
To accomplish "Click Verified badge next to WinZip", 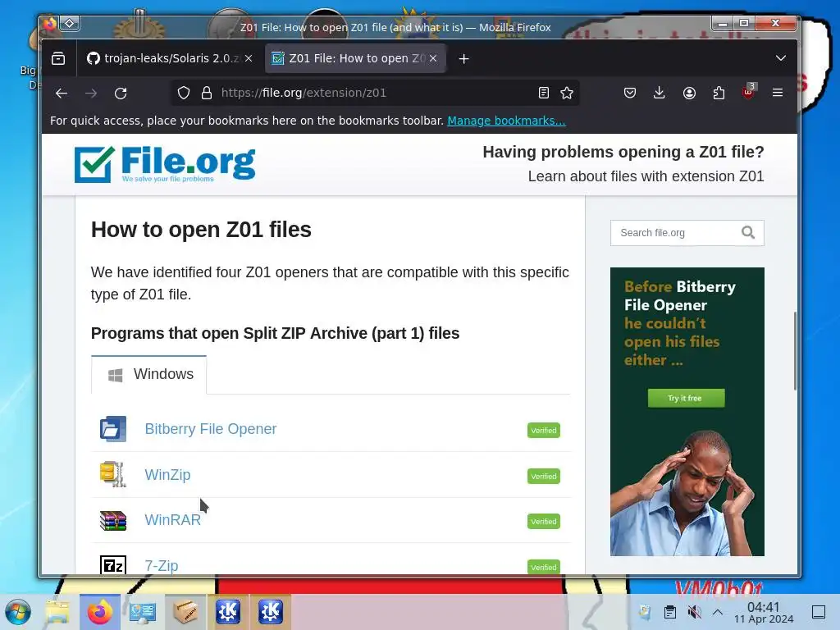I will point(544,477).
